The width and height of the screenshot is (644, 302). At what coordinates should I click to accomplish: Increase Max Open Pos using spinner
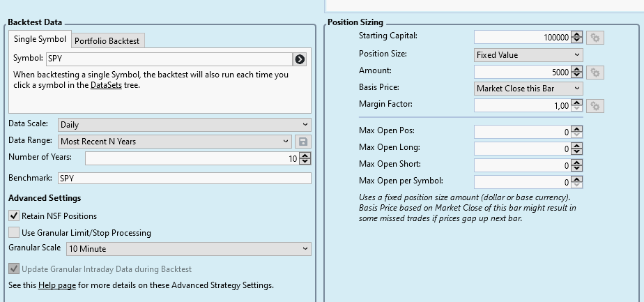click(577, 129)
